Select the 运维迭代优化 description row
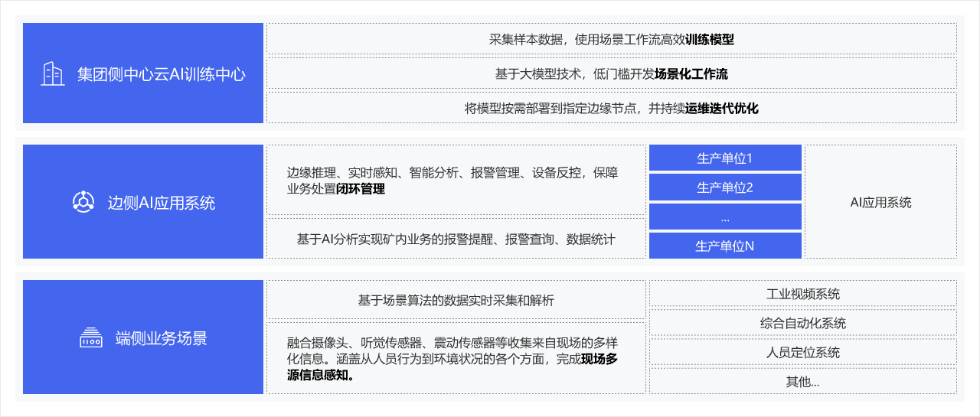Screen dimensions: 980x417 click(611, 108)
